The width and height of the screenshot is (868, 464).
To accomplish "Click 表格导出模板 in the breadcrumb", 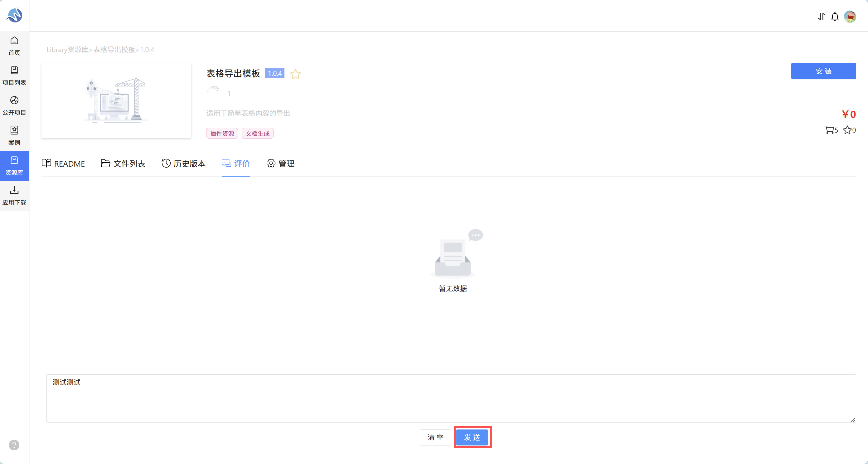I will pyautogui.click(x=114, y=50).
